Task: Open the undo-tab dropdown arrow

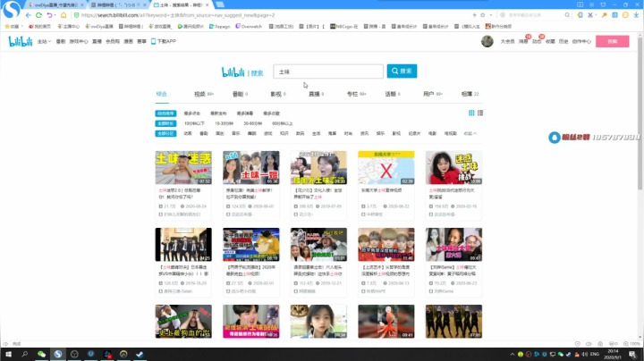Action: point(55,15)
